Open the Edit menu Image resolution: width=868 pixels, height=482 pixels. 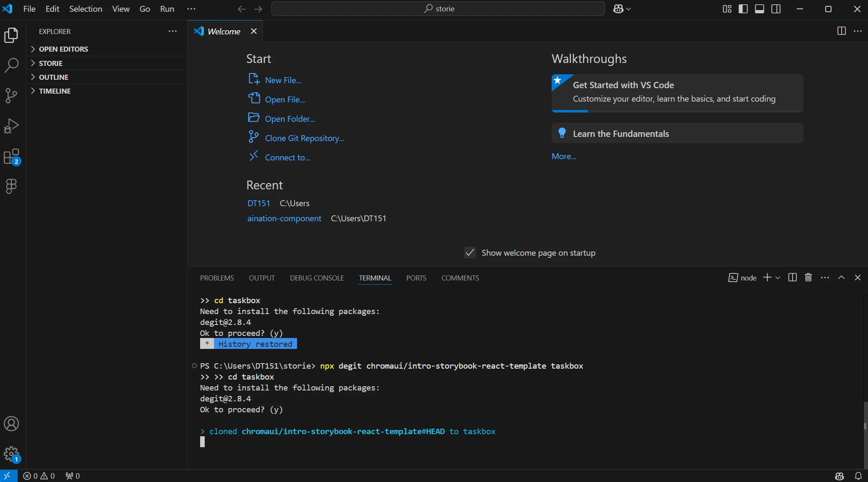point(52,9)
